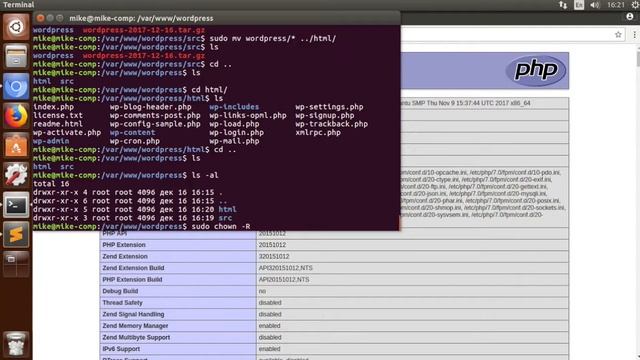640x360 pixels.
Task: Click the 'no' value for Debug Build
Action: (x=262, y=291)
